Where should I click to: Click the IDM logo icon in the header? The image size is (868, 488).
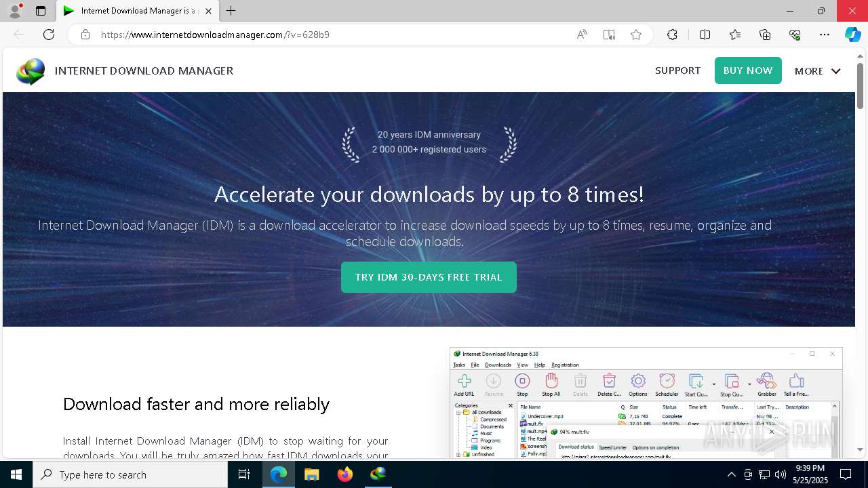click(31, 71)
